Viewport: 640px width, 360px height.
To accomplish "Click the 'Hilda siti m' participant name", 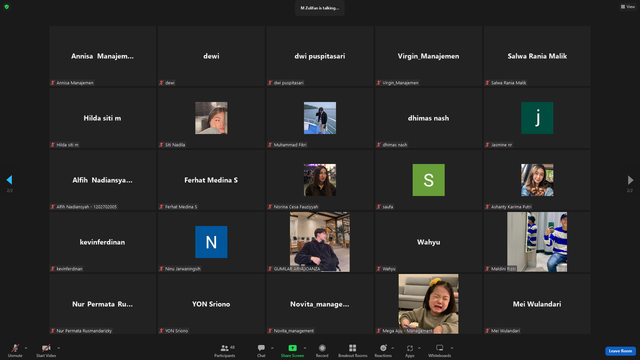I will [102, 118].
